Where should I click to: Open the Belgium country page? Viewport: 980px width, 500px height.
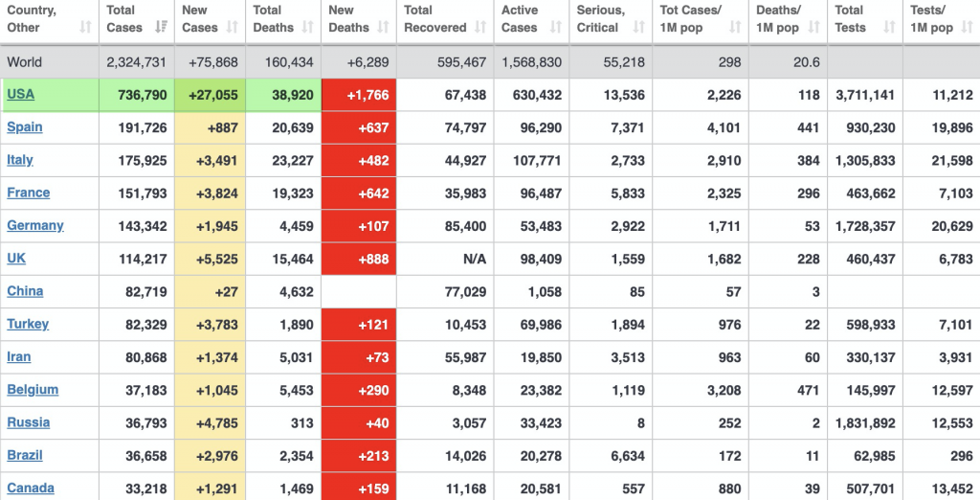(x=33, y=390)
